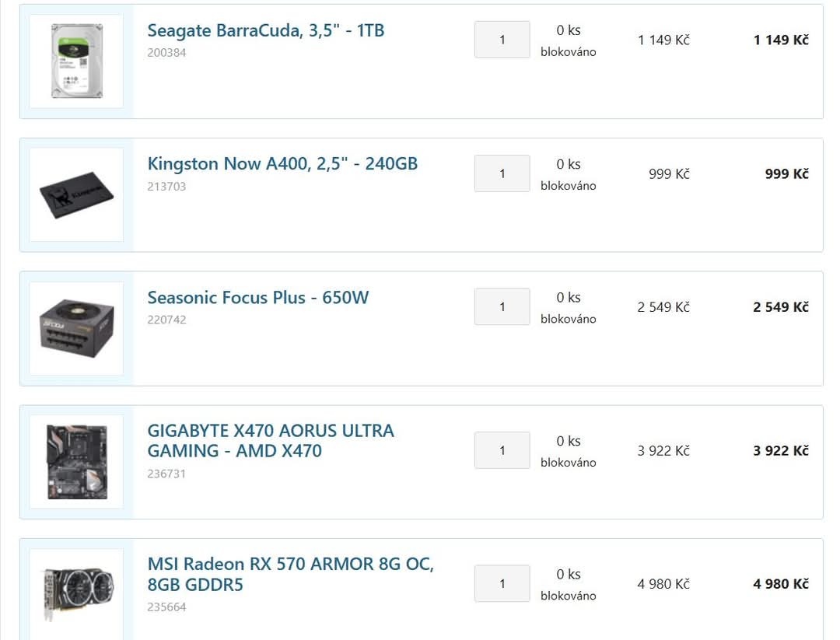Focus quantity field for Seasonic Focus Plus
Screen dimensions: 840x640
502,307
